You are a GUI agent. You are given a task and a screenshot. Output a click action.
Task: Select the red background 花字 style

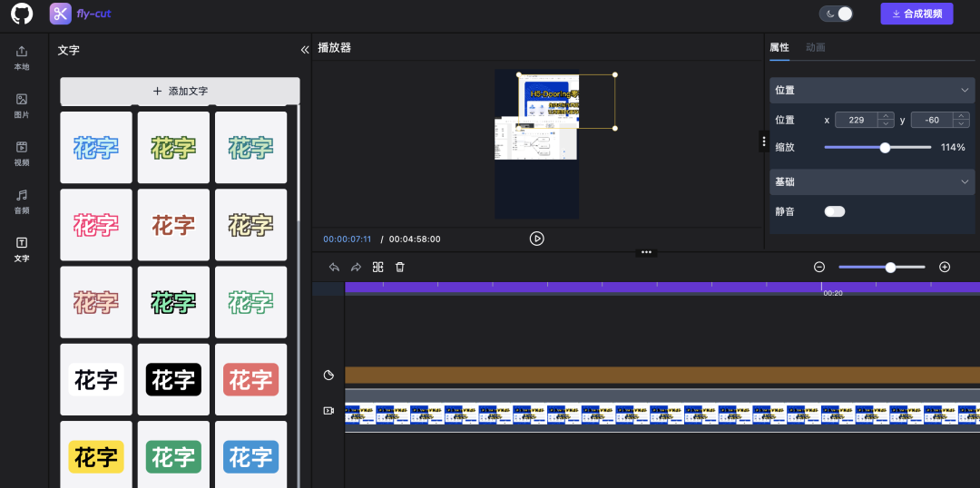[x=251, y=379]
